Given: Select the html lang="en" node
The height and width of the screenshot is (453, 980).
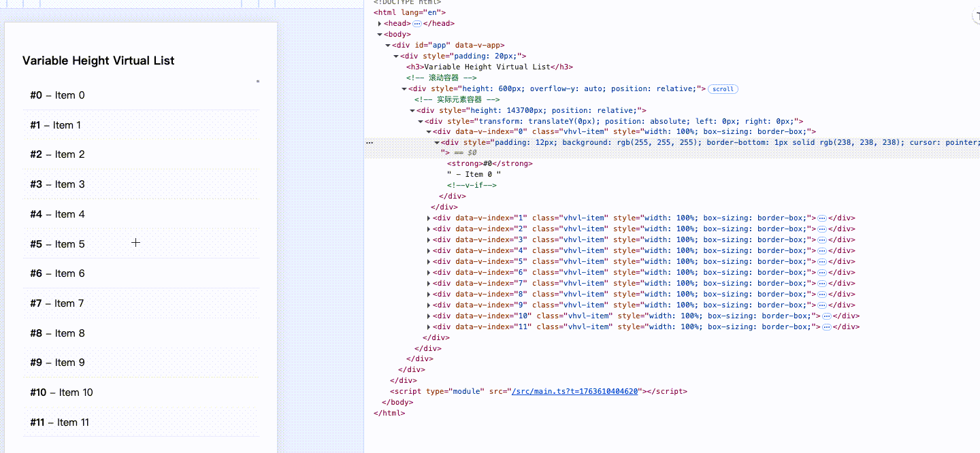Looking at the screenshot, I should [x=410, y=12].
